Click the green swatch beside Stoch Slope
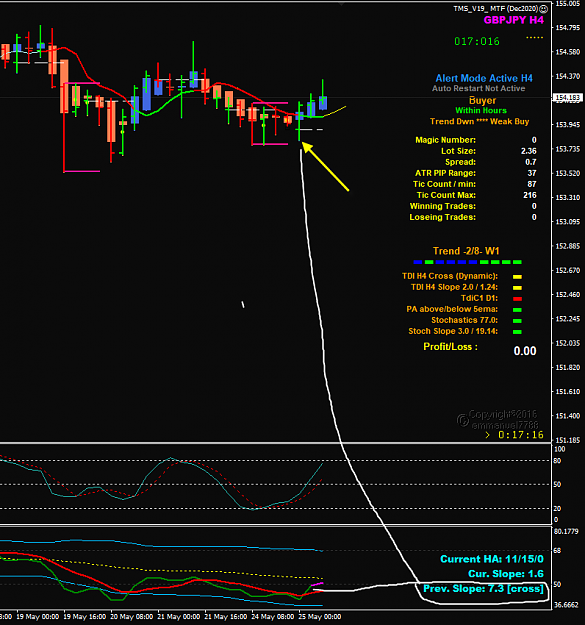Screen dimensions: 585x625 517,332
